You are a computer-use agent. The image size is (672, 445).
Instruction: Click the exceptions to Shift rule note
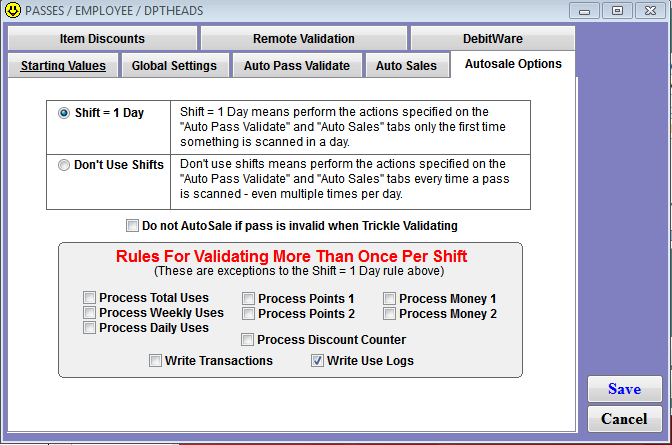coord(299,271)
